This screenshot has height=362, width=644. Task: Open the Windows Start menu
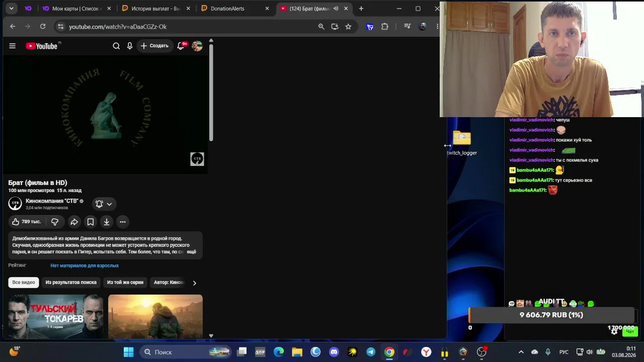pyautogui.click(x=129, y=352)
